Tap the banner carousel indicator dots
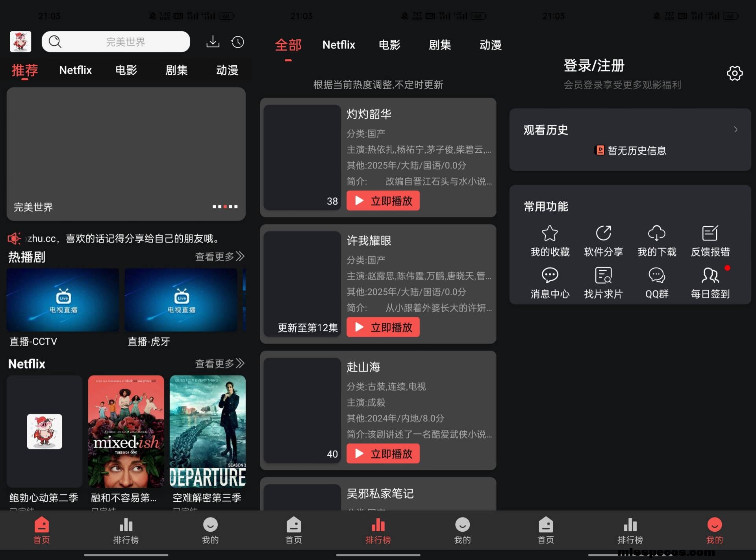The image size is (756, 560). click(225, 206)
